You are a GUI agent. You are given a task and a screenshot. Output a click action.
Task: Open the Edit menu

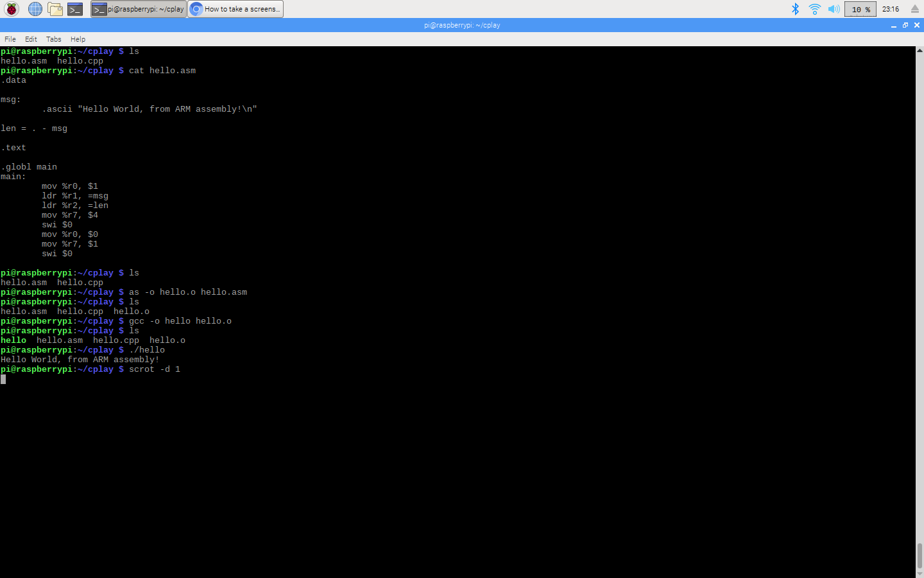31,39
